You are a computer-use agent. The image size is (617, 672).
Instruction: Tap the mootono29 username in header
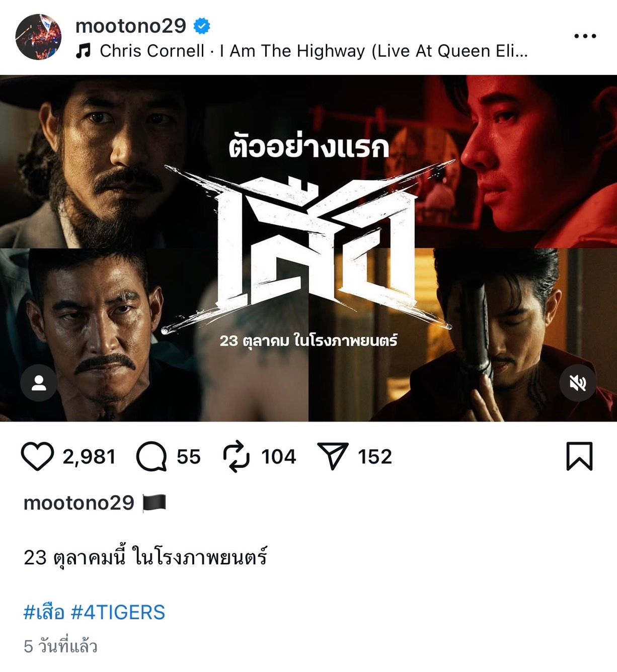131,26
